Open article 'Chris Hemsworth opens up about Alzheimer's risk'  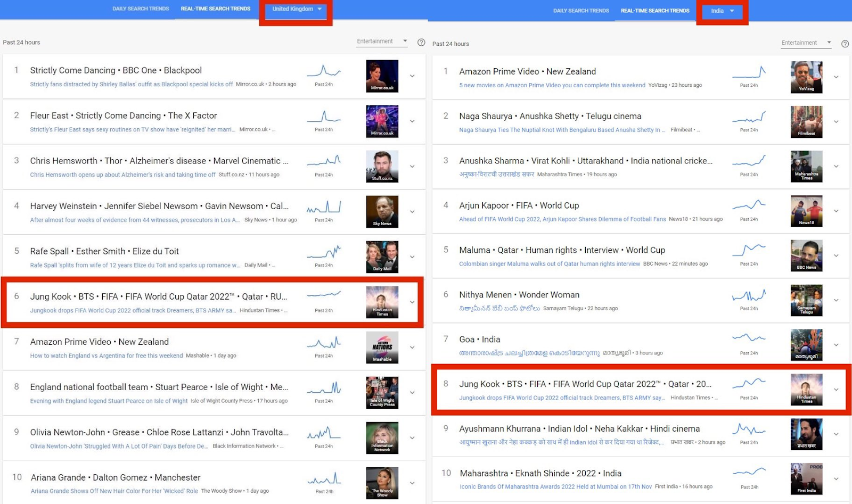pyautogui.click(x=123, y=175)
